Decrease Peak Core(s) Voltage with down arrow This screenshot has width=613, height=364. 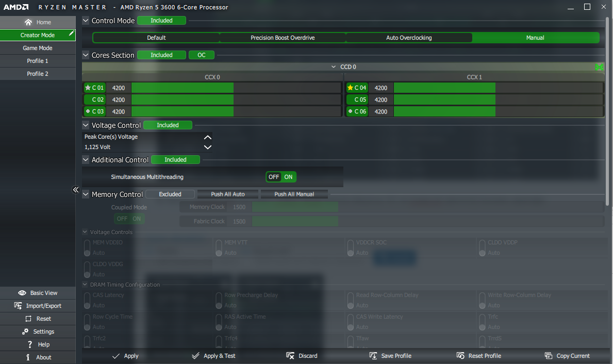(208, 147)
